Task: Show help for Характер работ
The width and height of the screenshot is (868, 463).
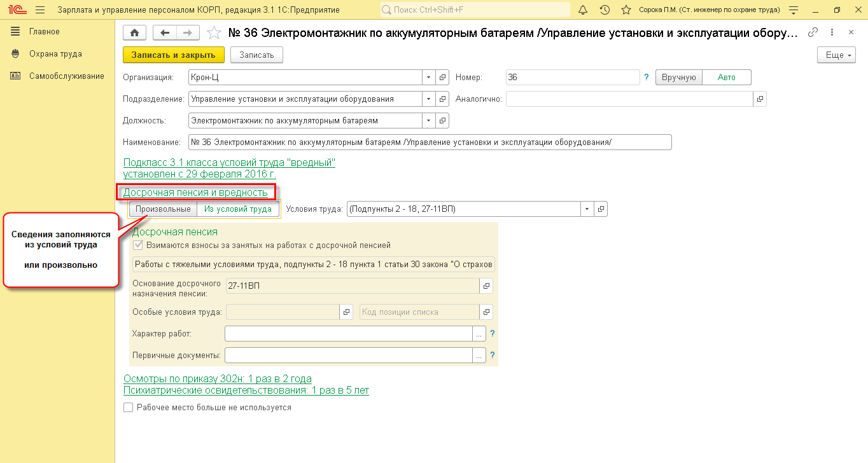Action: 493,333
